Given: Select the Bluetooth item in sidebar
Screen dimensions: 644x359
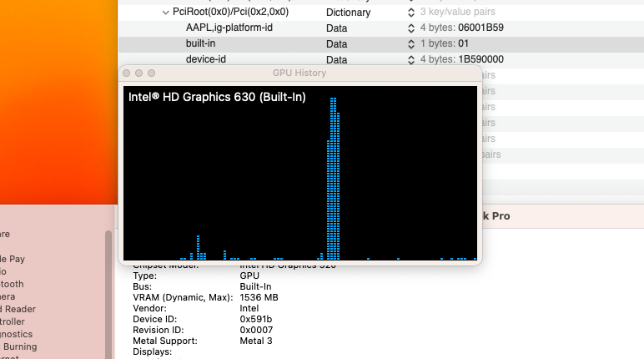Looking at the screenshot, I should (x=12, y=284).
